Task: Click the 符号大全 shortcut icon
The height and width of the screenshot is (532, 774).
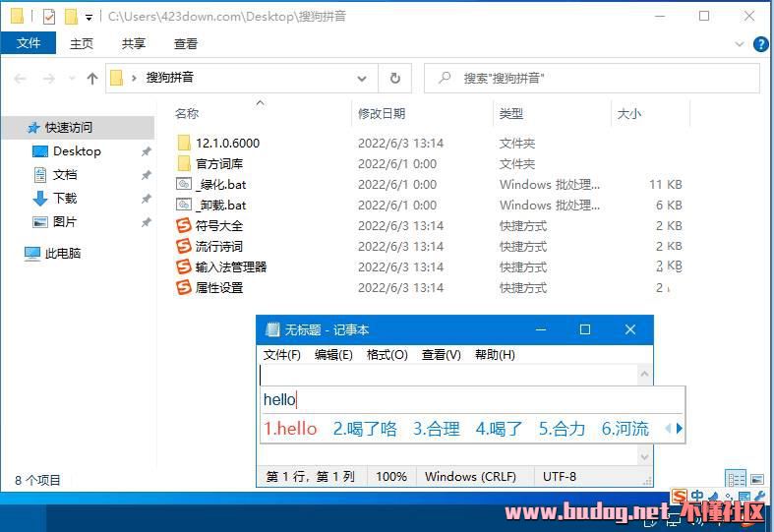Action: tap(184, 226)
